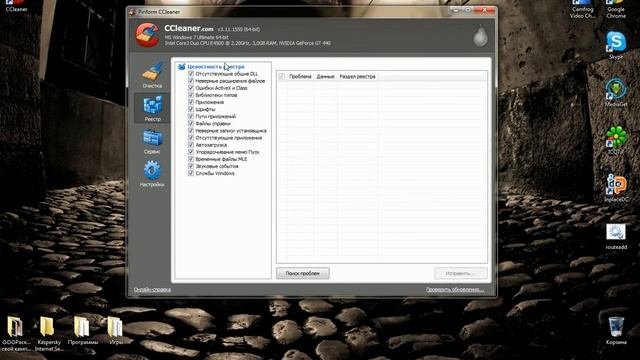
Task: Open the Программы desktop folder
Action: pos(83,331)
